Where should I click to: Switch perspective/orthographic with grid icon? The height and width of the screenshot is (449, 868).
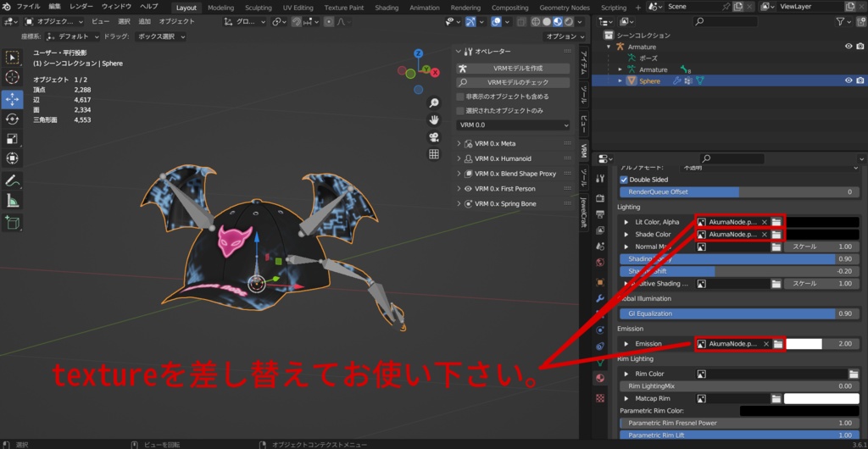tap(434, 153)
